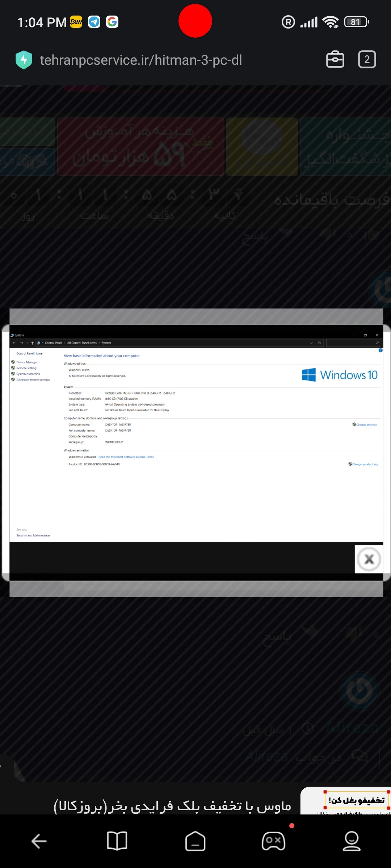Tap the blue power avatar near Alireza
Viewport: 391px width, 868px height.
(x=360, y=691)
